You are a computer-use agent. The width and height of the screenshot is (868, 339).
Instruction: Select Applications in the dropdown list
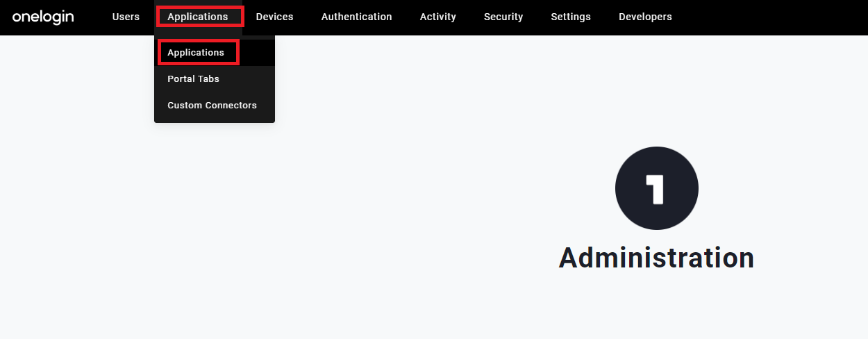pyautogui.click(x=196, y=53)
